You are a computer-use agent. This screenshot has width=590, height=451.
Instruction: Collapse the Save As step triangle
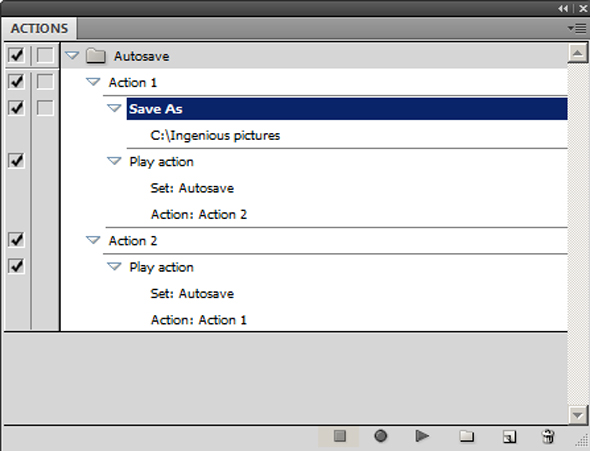pyautogui.click(x=114, y=108)
